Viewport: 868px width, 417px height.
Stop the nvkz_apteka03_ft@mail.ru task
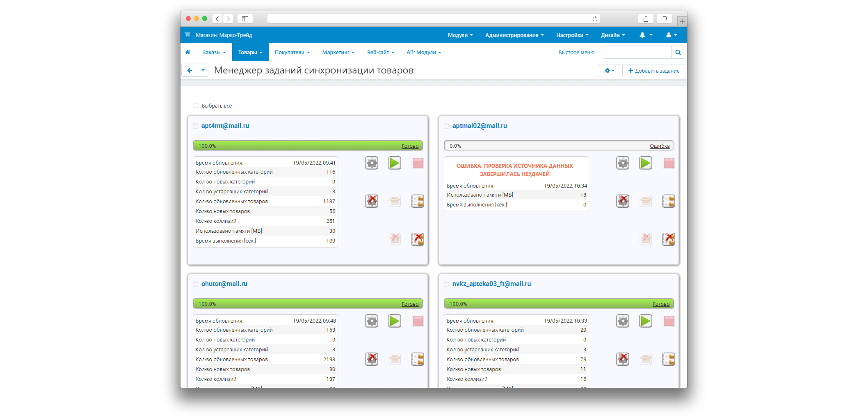669,321
